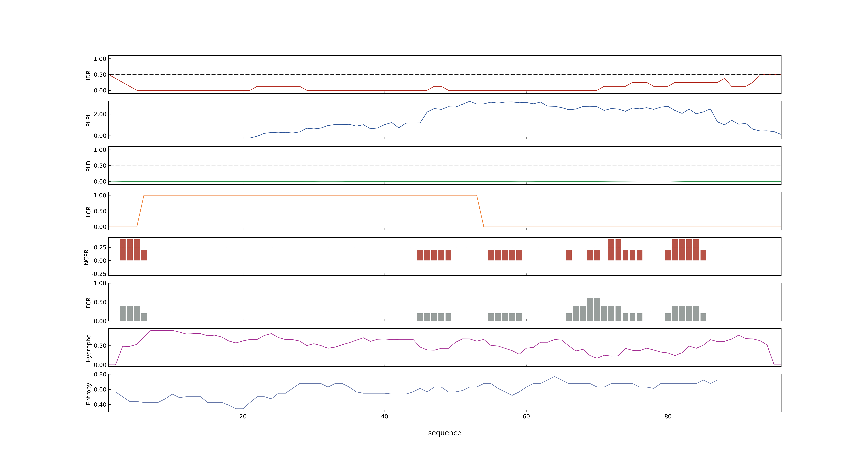Image resolution: width=868 pixels, height=463 pixels.
Task: Select the Entropy y-axis label
Action: coord(88,393)
